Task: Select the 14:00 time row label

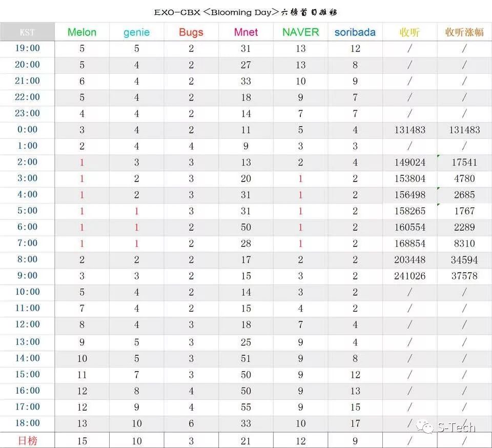Action: 27,358
